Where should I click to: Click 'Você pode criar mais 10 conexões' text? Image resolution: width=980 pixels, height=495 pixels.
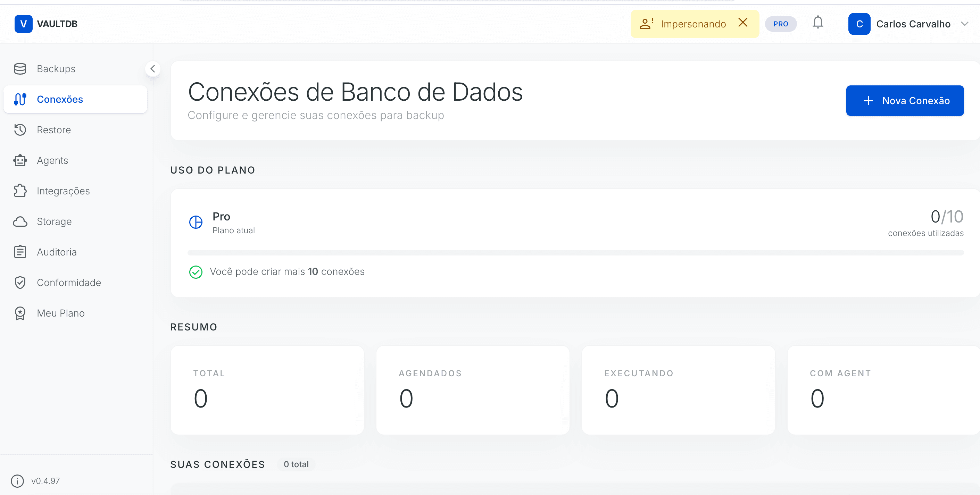tap(287, 271)
